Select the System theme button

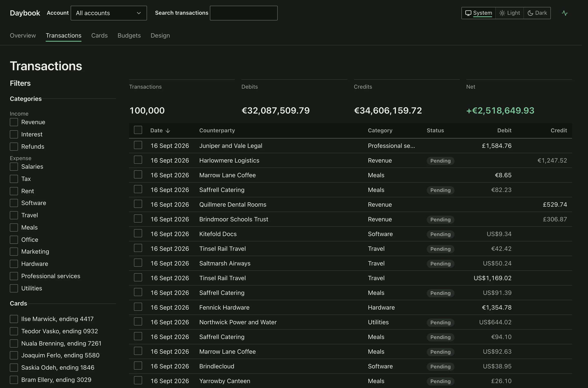tap(478, 13)
